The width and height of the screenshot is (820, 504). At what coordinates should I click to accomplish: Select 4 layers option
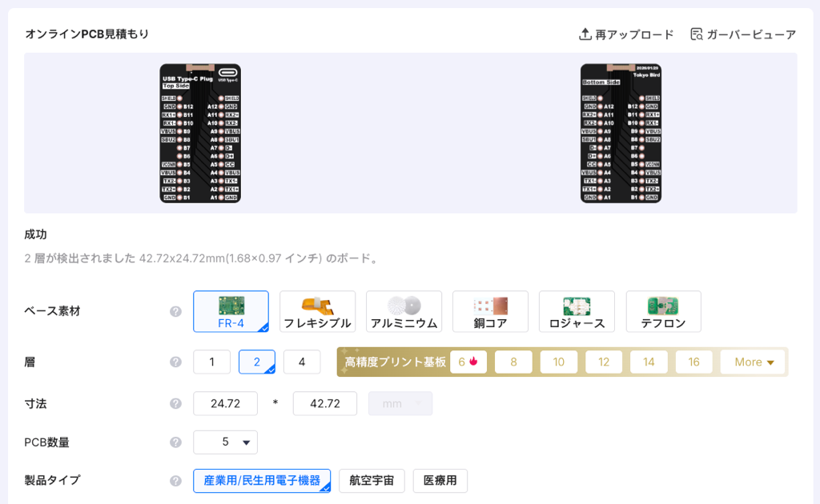click(x=302, y=362)
